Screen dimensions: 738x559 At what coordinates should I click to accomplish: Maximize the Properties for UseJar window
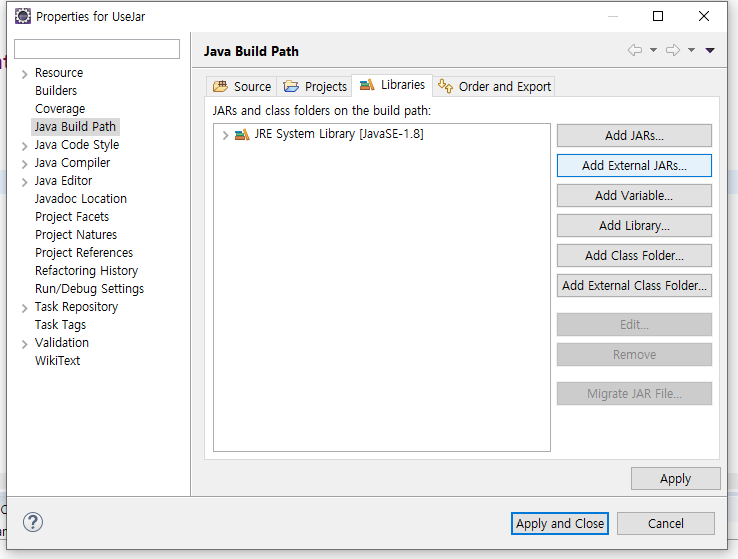click(658, 16)
